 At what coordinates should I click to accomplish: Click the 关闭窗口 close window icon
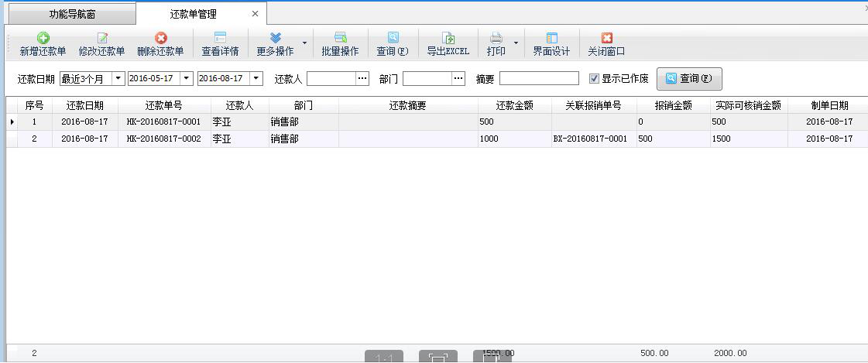click(x=606, y=38)
